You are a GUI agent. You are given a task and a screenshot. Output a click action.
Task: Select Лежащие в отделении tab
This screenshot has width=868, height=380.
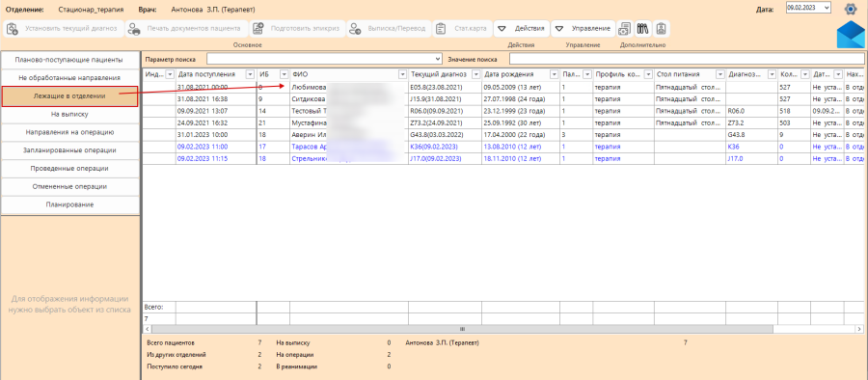(x=69, y=96)
